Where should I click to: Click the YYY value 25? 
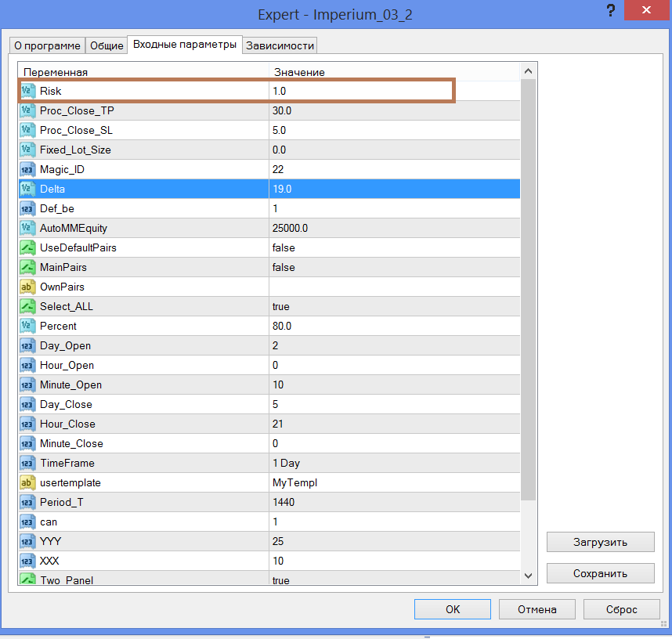coord(278,542)
